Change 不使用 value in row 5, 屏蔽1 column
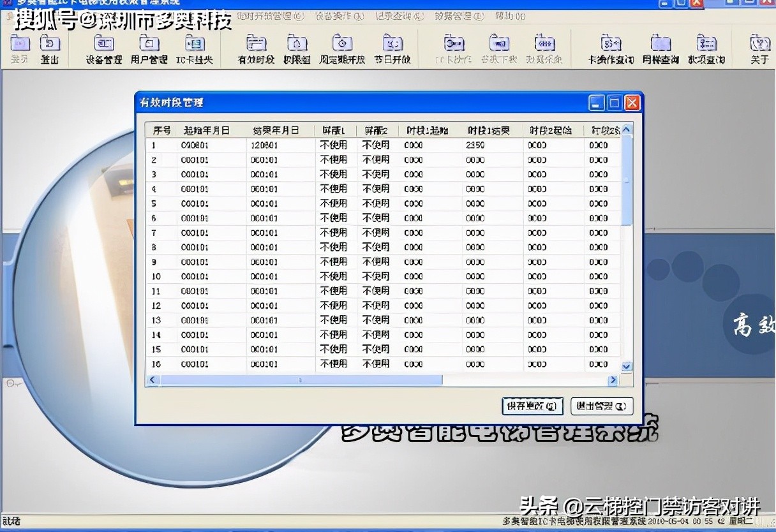Screen dimensions: 776x532 pyautogui.click(x=334, y=203)
